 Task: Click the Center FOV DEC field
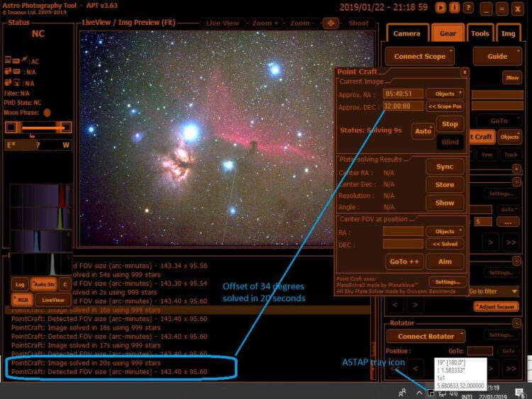[403, 244]
